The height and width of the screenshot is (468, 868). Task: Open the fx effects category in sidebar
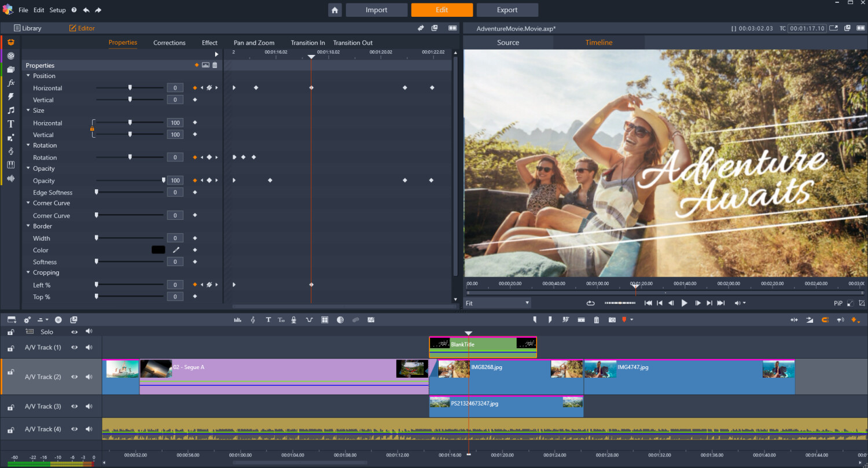tap(10, 83)
